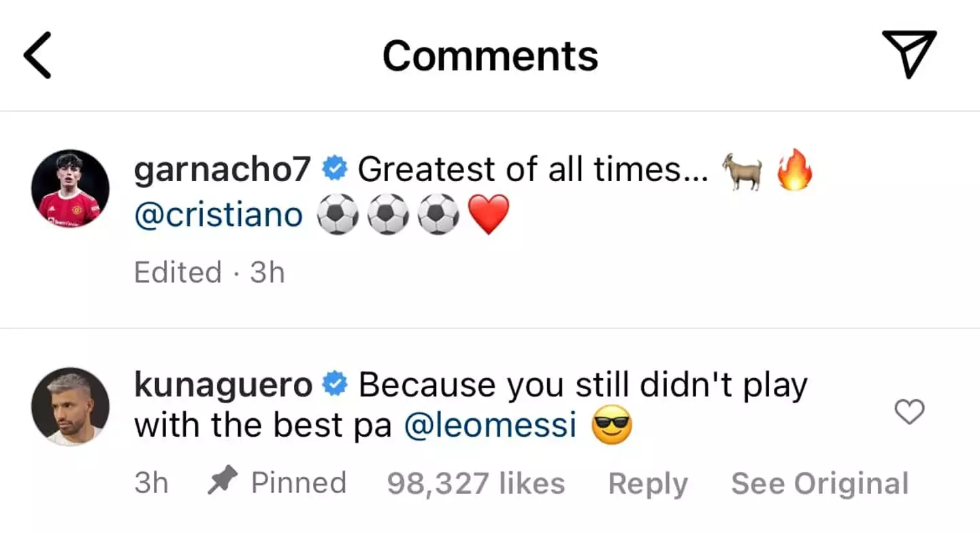Open kunaguero's profile picture

click(71, 407)
